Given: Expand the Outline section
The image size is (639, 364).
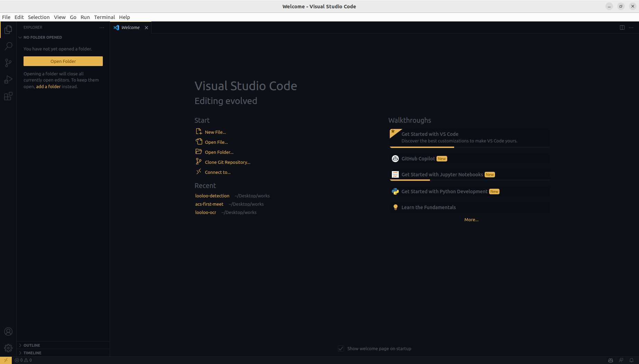Looking at the screenshot, I should coord(63,345).
